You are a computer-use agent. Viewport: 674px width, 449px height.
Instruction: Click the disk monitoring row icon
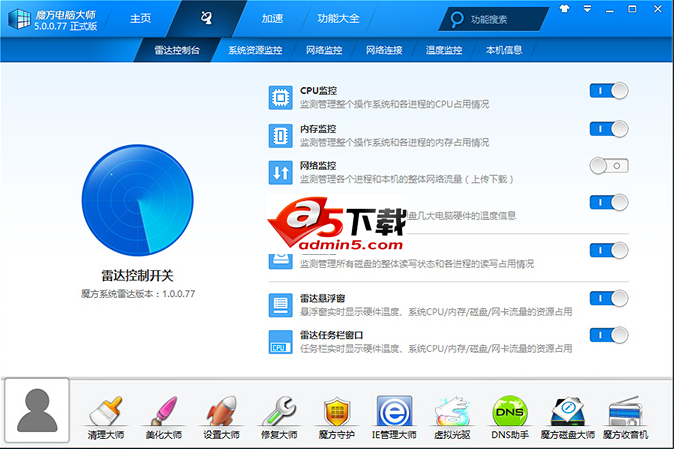pyautogui.click(x=280, y=261)
